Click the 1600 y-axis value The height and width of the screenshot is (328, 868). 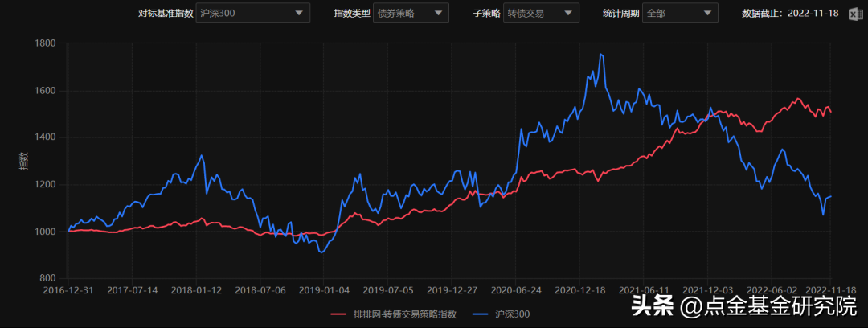[x=47, y=90]
